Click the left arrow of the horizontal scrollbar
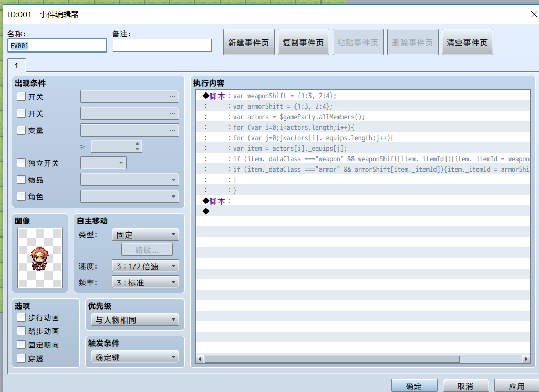This screenshot has width=539, height=392. (x=200, y=359)
